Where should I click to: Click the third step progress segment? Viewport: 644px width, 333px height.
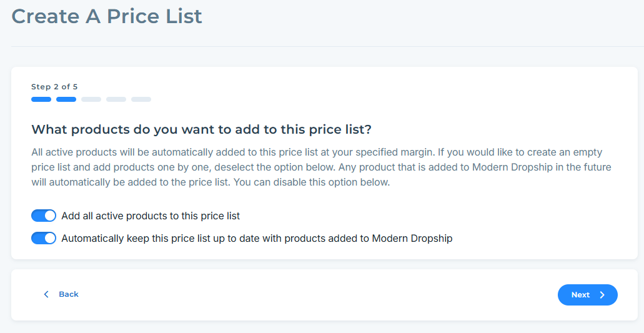[91, 99]
